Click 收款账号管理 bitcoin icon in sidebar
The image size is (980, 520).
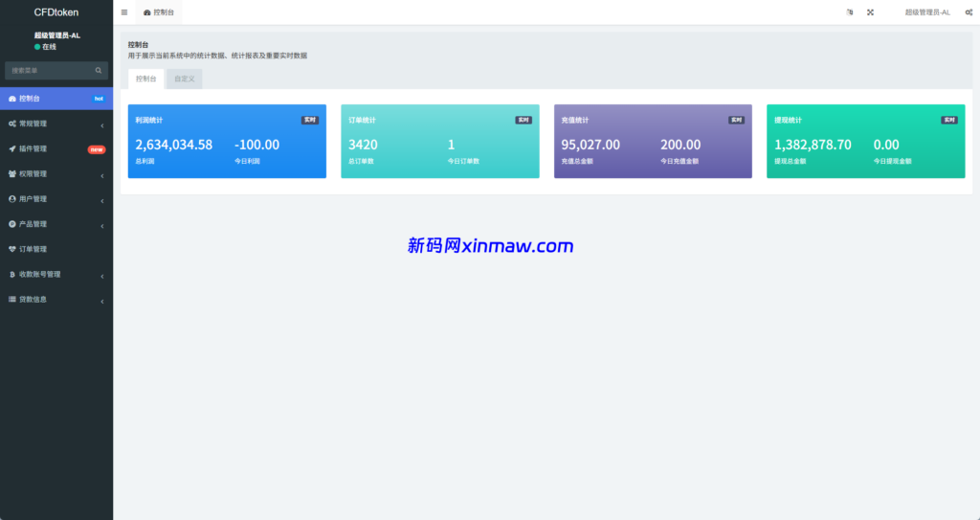pos(11,274)
